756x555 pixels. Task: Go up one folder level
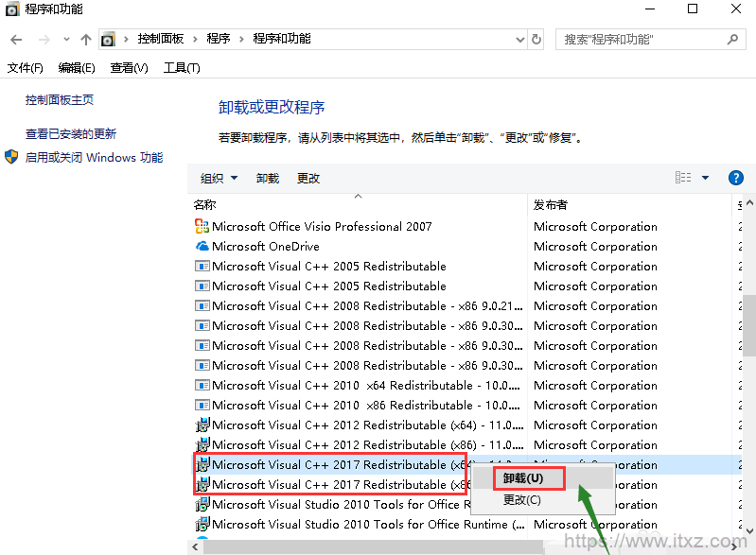(x=86, y=40)
